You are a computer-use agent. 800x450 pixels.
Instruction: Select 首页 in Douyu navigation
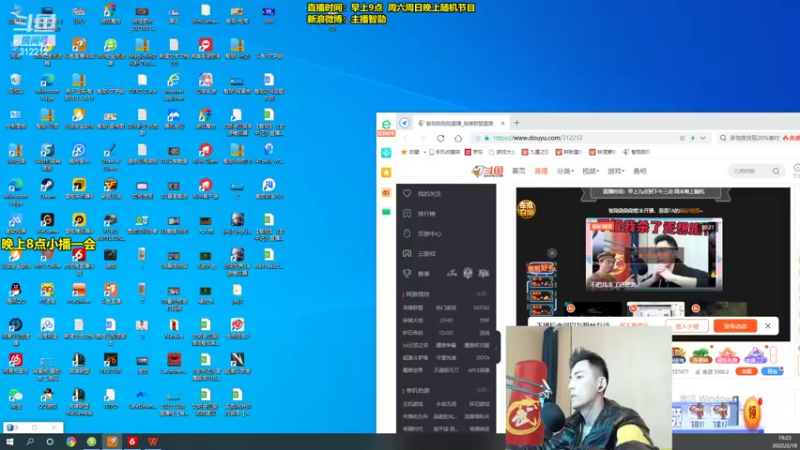click(x=518, y=171)
